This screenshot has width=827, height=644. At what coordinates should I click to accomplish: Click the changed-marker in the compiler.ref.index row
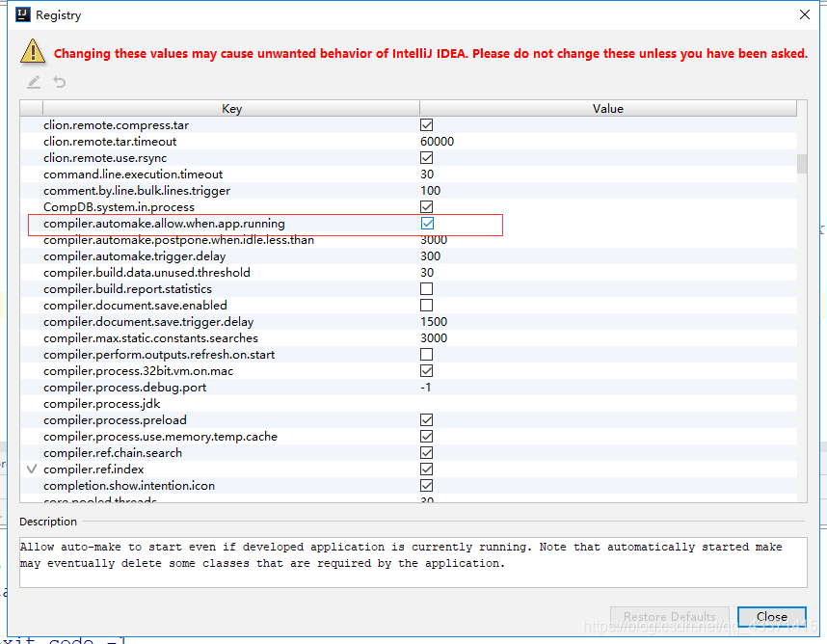click(32, 469)
